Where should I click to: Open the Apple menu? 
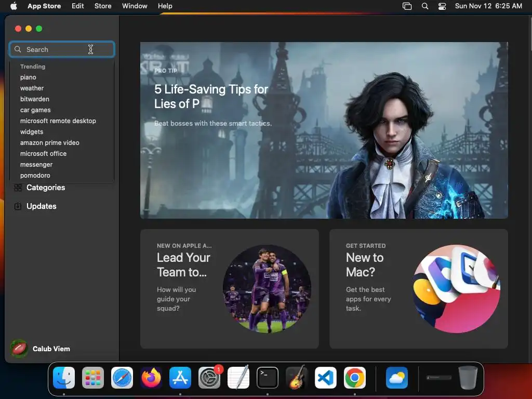tap(14, 6)
